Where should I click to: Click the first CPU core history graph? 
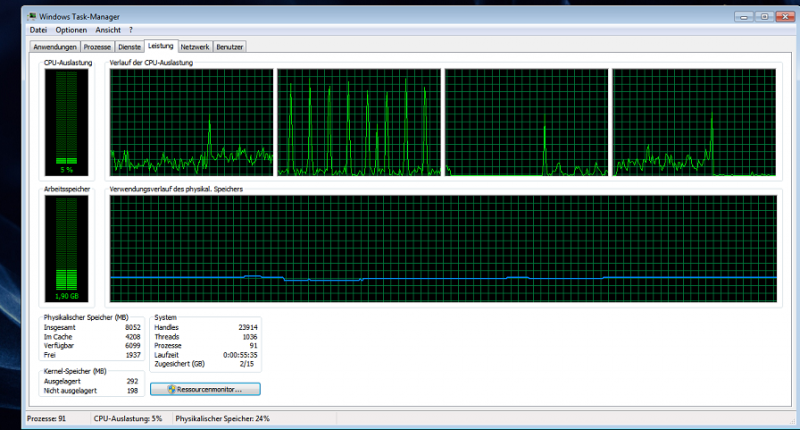[191, 122]
